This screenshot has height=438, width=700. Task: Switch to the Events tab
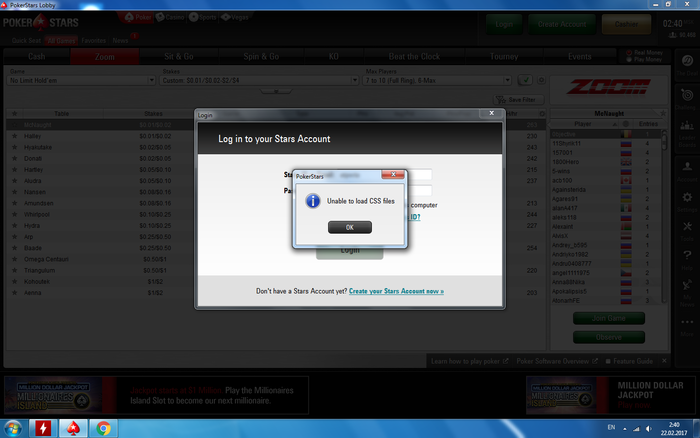579,57
